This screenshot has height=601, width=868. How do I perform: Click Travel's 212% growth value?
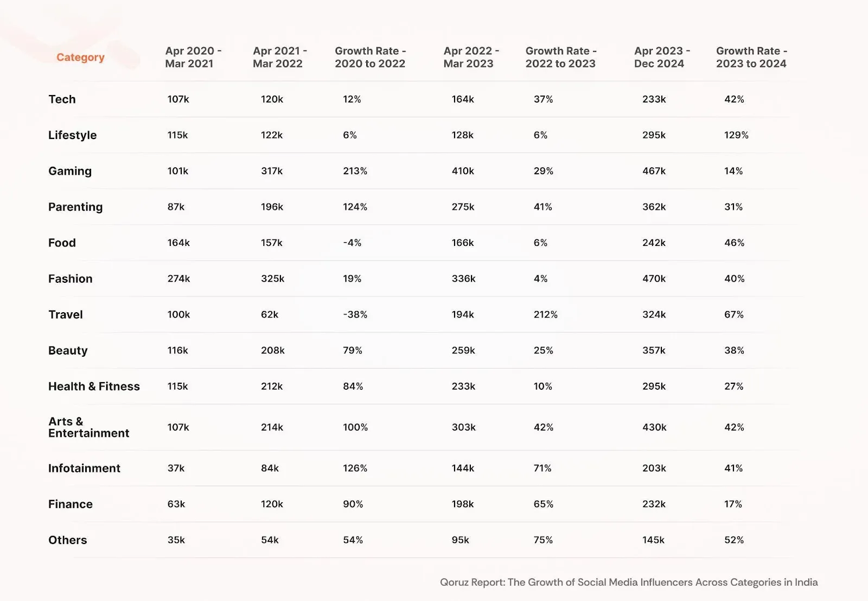[545, 314]
